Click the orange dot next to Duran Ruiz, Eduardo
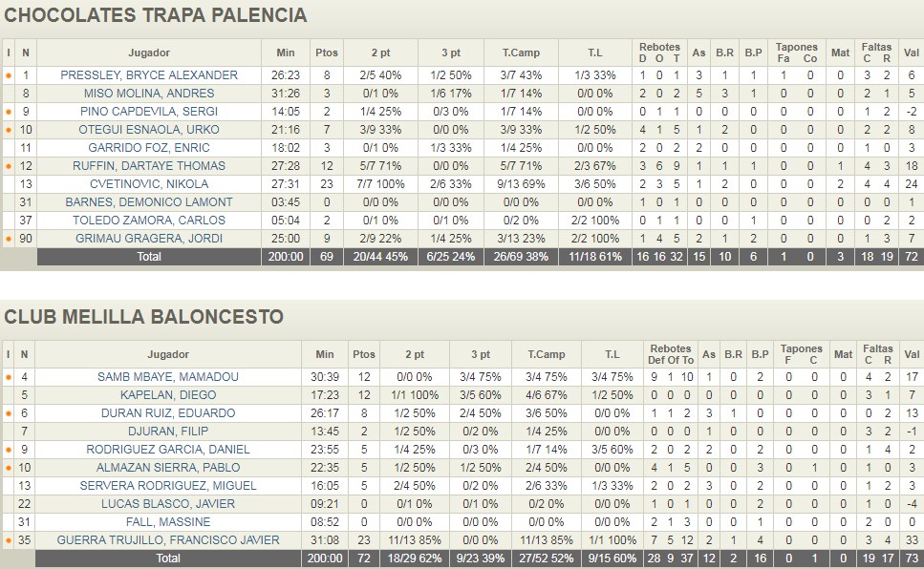The image size is (924, 569). [x=9, y=413]
